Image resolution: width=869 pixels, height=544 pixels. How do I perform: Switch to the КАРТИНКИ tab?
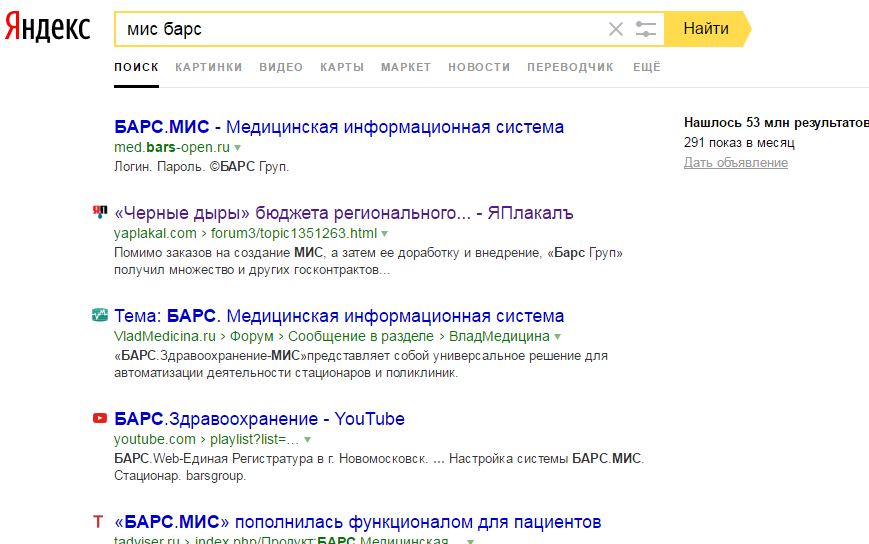[209, 67]
